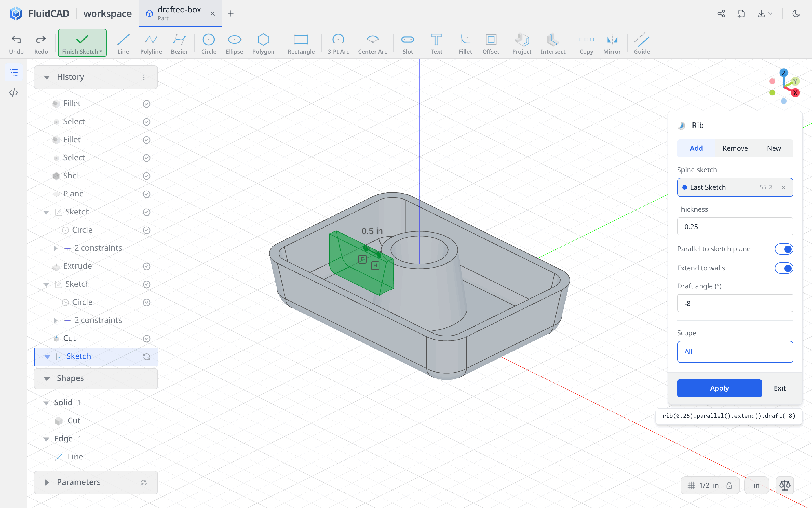Image resolution: width=812 pixels, height=508 pixels.
Task: Open a new tab with plus
Action: tap(231, 14)
